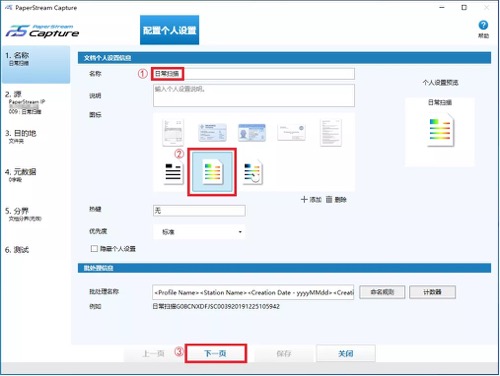Minimize the PaperStream Capture window
The width and height of the screenshot is (500, 376).
442,7
